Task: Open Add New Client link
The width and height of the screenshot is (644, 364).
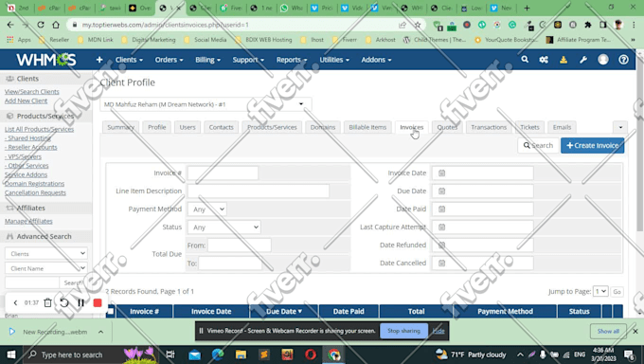Action: pyautogui.click(x=26, y=100)
